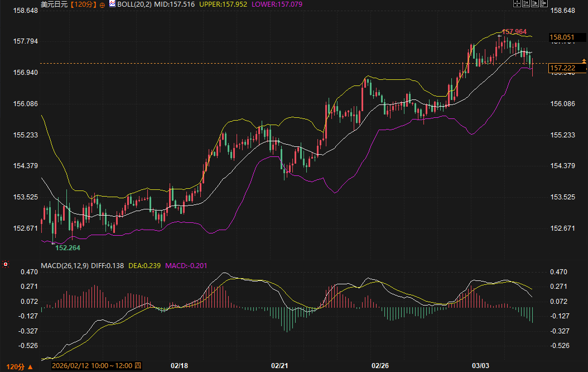588x372 pixels.
Task: Click the 02/21 date on time axis
Action: (x=279, y=366)
